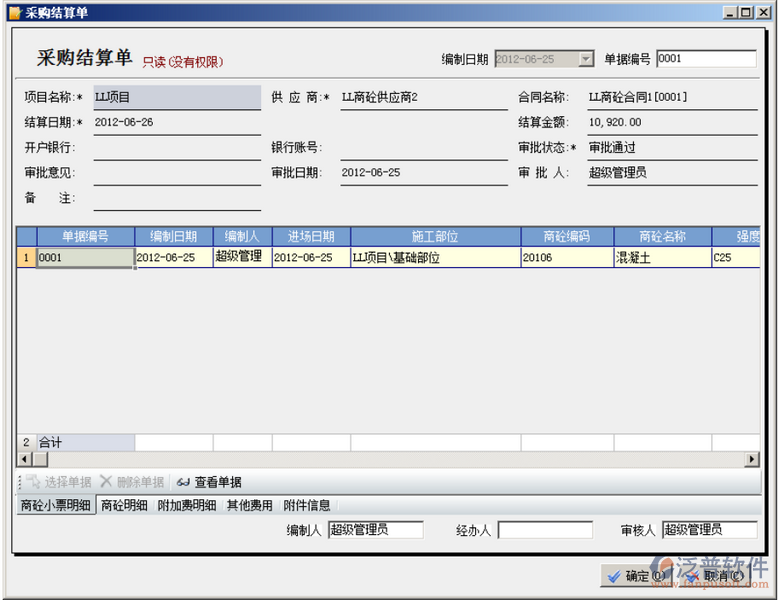
Task: Click the 单据编号 field containing 0001
Action: coord(706,59)
